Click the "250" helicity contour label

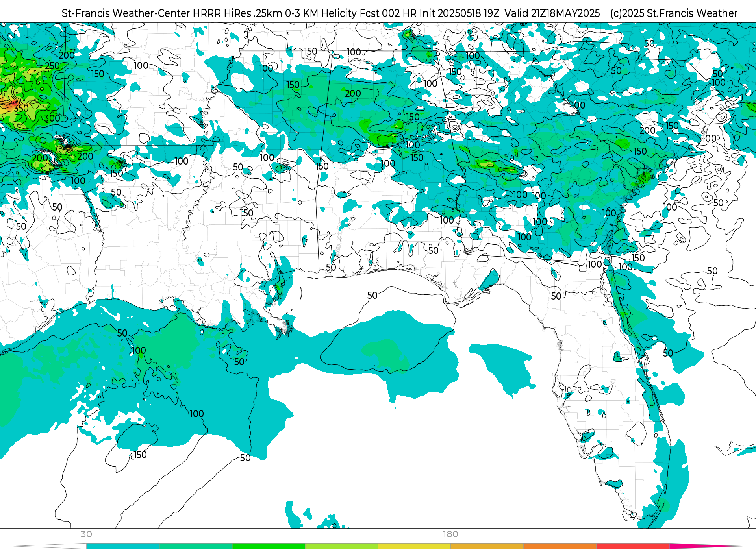point(52,66)
